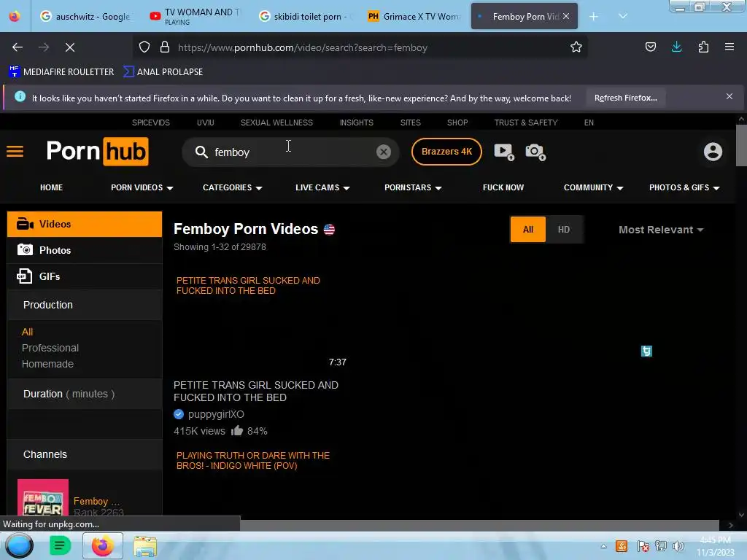Save page to Pocket icon
This screenshot has width=747, height=560.
pos(650,47)
